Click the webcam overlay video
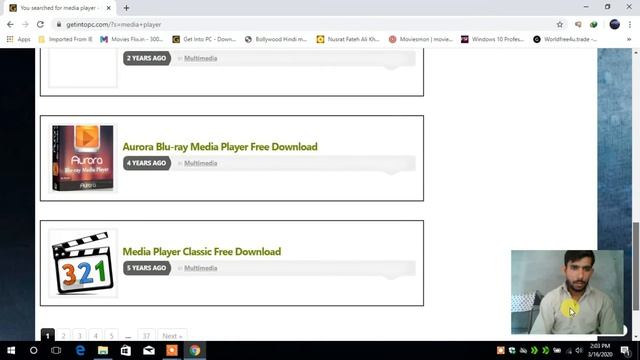 tap(567, 292)
